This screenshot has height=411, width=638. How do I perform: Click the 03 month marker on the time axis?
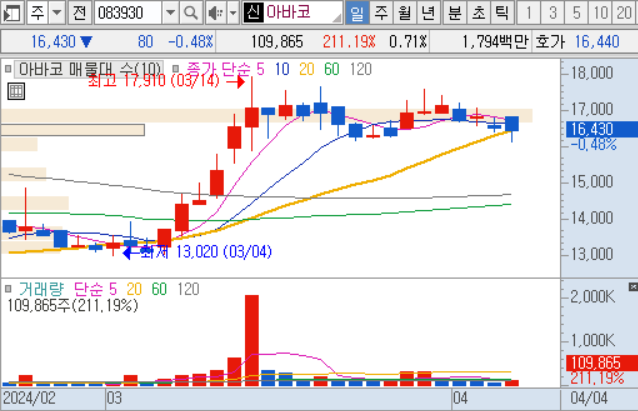pyautogui.click(x=114, y=398)
